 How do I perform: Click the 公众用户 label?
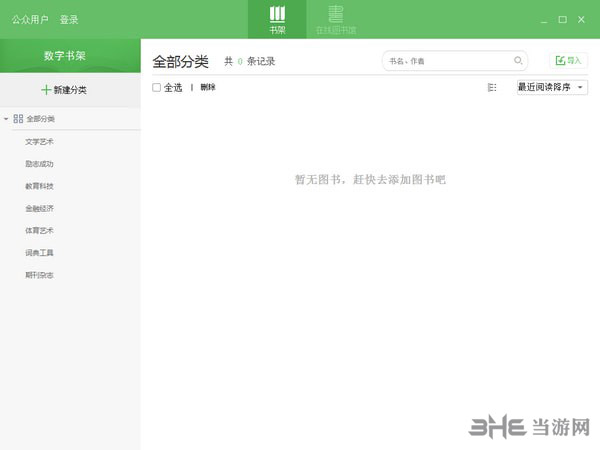(30, 20)
